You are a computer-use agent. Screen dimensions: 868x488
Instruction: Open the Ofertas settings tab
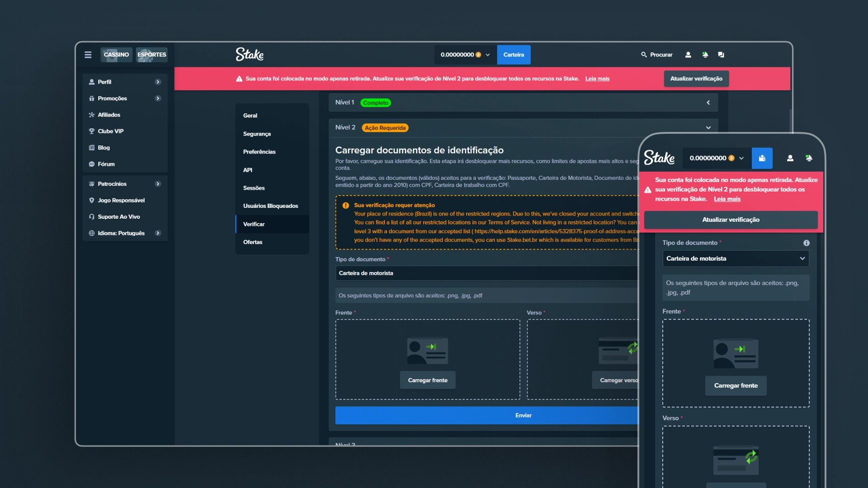coord(272,242)
